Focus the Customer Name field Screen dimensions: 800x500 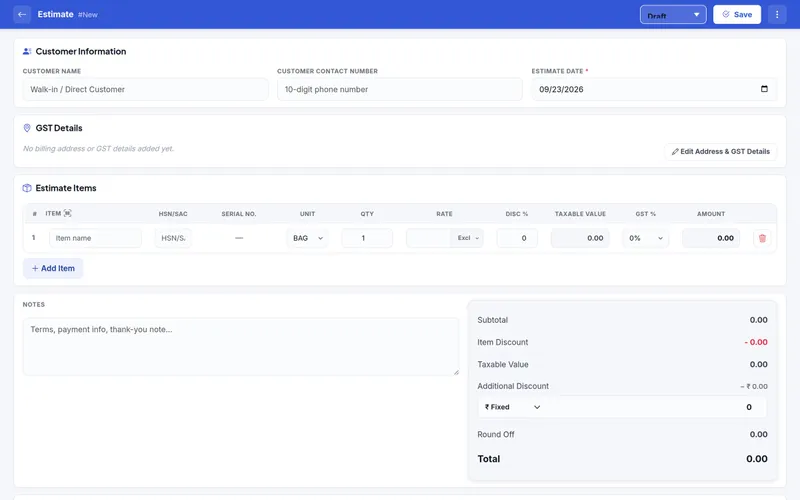point(145,89)
